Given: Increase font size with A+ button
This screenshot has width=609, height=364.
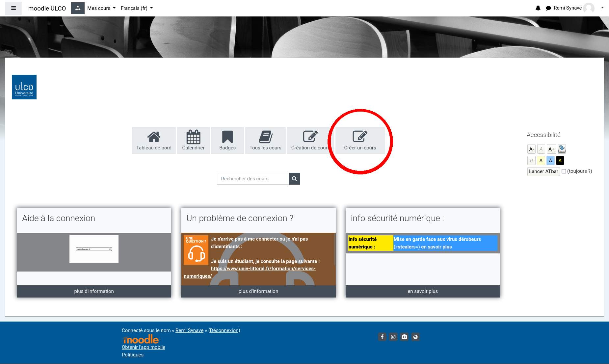Looking at the screenshot, I should [551, 149].
